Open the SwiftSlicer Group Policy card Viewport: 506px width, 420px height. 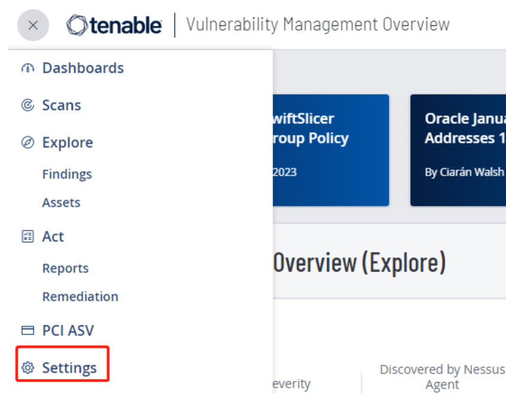[330, 150]
